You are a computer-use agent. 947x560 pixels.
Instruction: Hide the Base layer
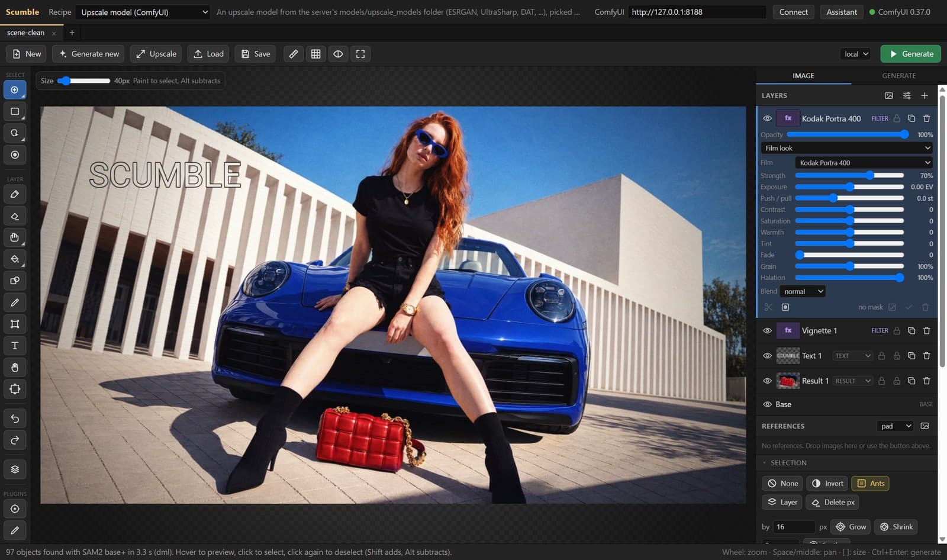767,404
